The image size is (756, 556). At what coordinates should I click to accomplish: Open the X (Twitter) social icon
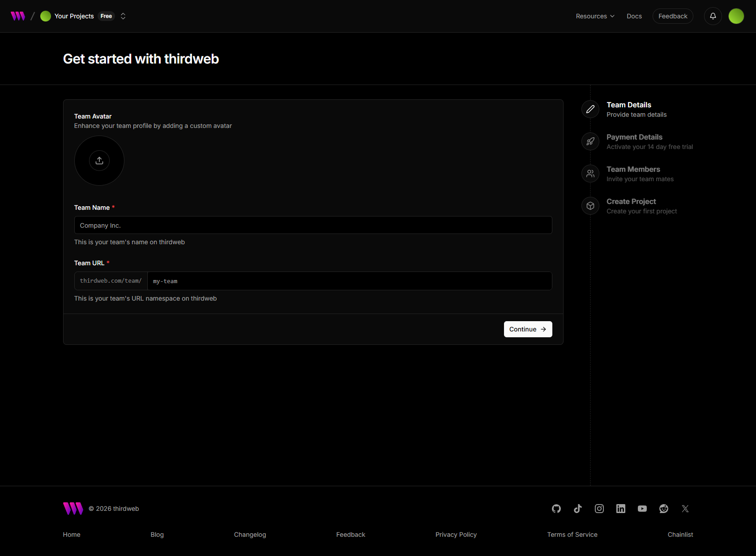coord(685,509)
